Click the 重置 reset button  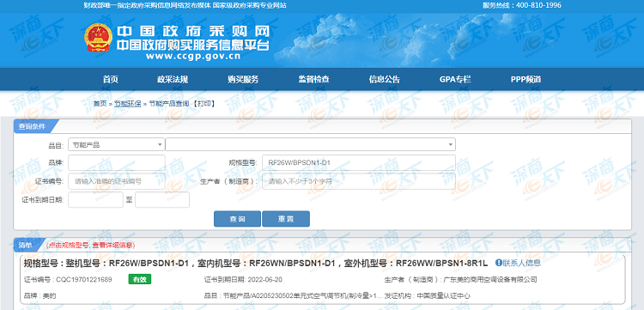tap(286, 219)
